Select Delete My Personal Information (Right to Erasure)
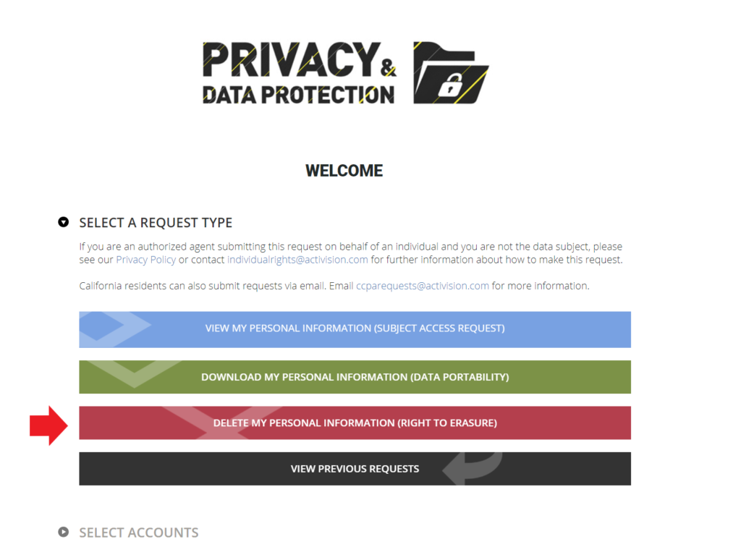Image resolution: width=741 pixels, height=560 pixels. point(355,423)
